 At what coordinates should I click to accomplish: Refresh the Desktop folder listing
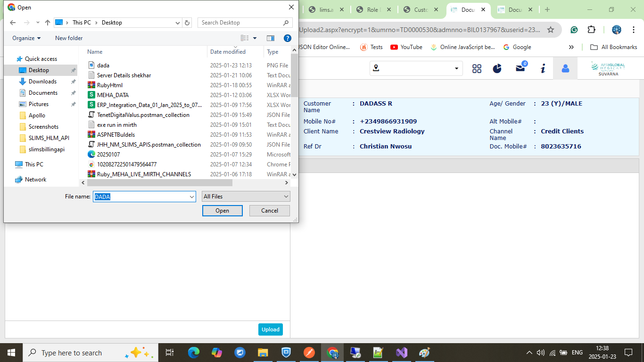tap(188, 23)
